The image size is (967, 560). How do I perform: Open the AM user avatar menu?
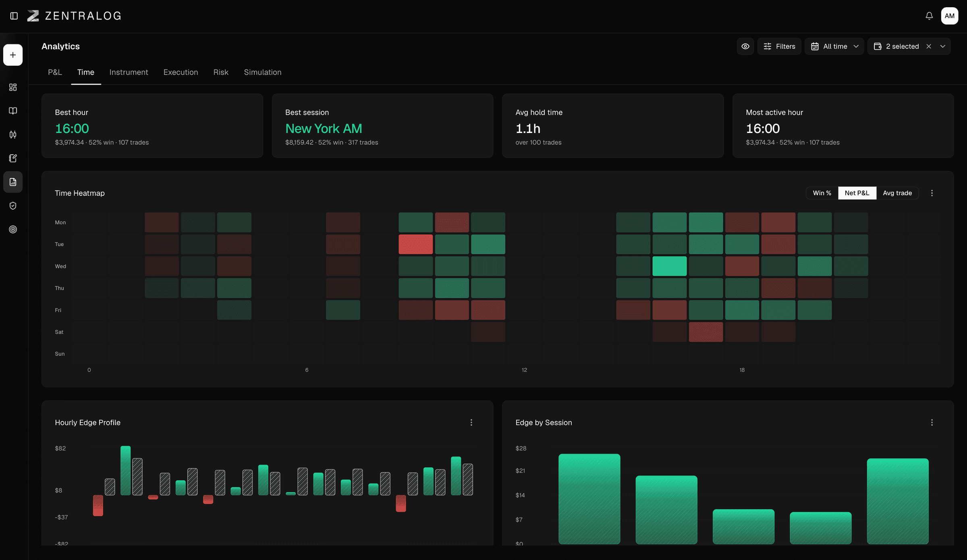950,16
